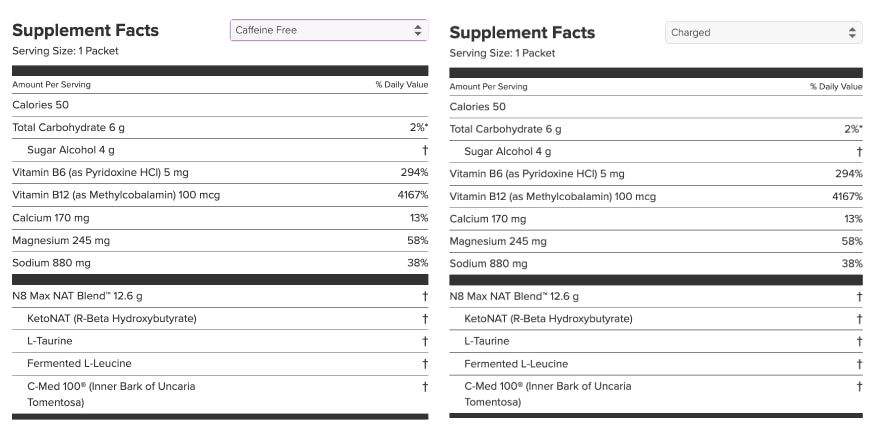Click Vitamin B6 294% value in Charged panel

tap(847, 174)
